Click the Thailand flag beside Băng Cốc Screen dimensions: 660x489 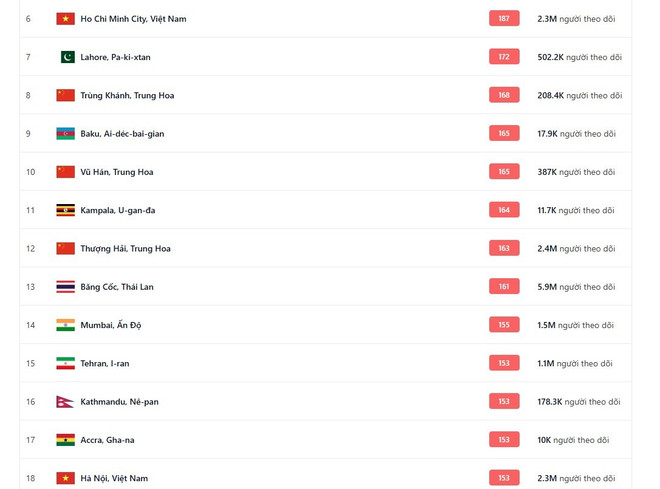point(65,287)
